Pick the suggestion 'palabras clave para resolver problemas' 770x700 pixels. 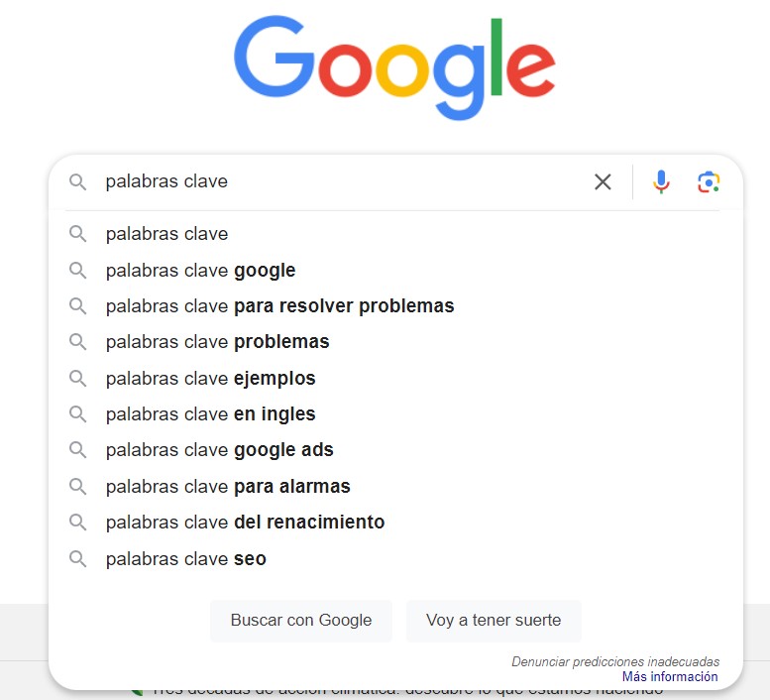pos(279,305)
